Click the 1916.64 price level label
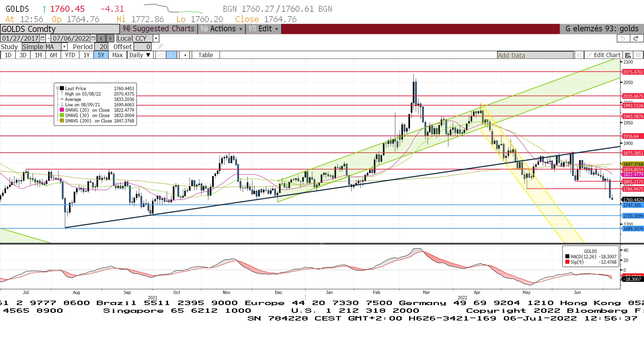This screenshot has width=644, height=337. pyautogui.click(x=633, y=136)
